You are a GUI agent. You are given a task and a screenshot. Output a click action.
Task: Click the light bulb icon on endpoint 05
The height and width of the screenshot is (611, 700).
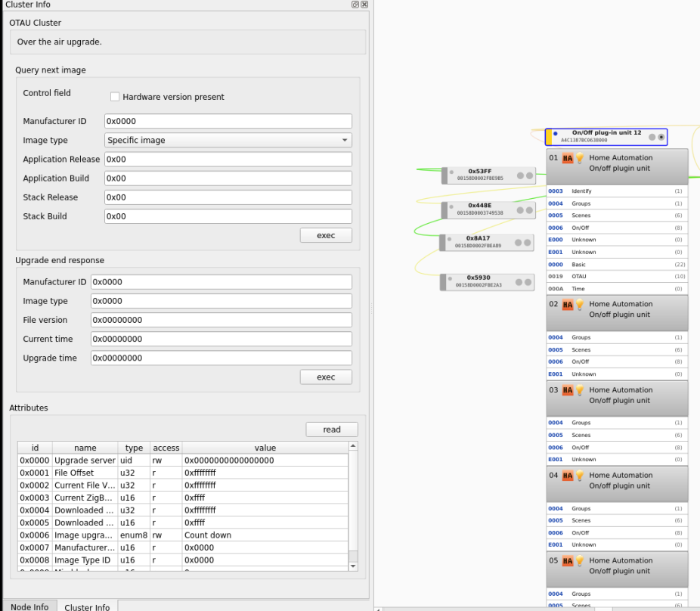tap(580, 560)
